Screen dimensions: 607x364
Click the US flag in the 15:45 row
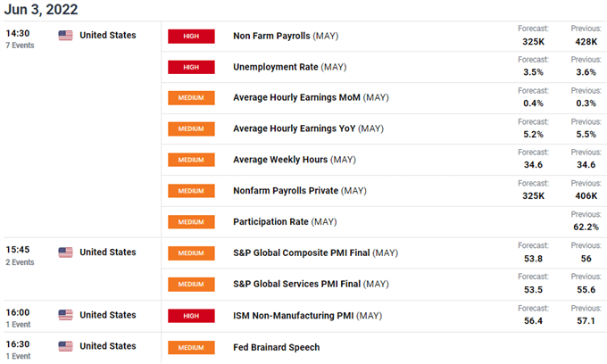tap(65, 252)
